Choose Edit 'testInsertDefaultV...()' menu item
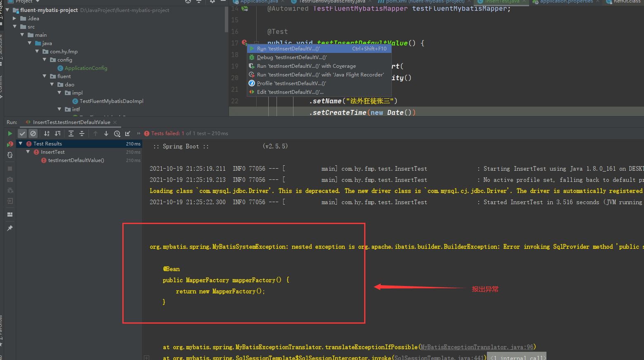Viewport: 644px width, 360px height. pyautogui.click(x=319, y=92)
